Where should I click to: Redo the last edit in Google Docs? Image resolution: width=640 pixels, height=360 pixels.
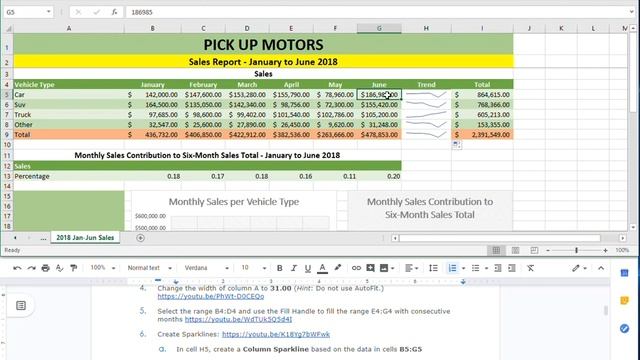pos(31,268)
